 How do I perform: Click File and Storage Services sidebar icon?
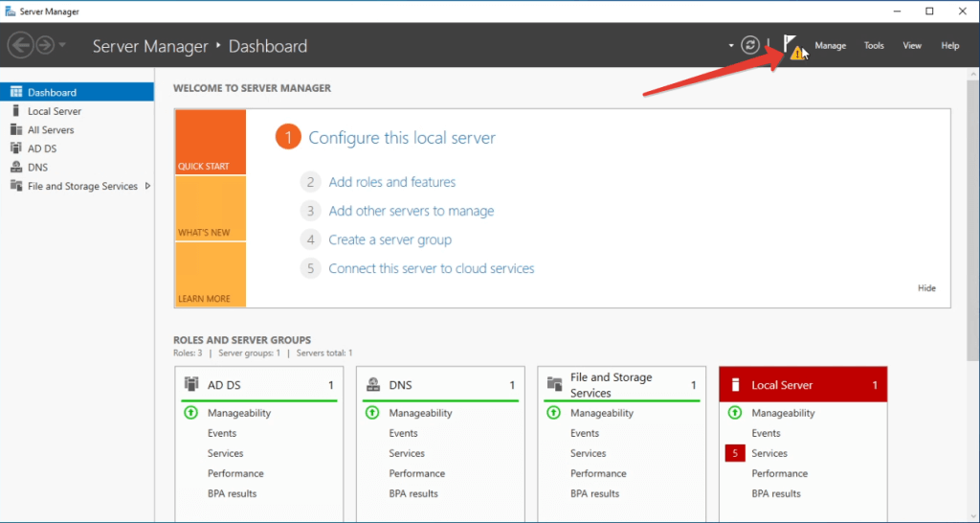tap(16, 186)
